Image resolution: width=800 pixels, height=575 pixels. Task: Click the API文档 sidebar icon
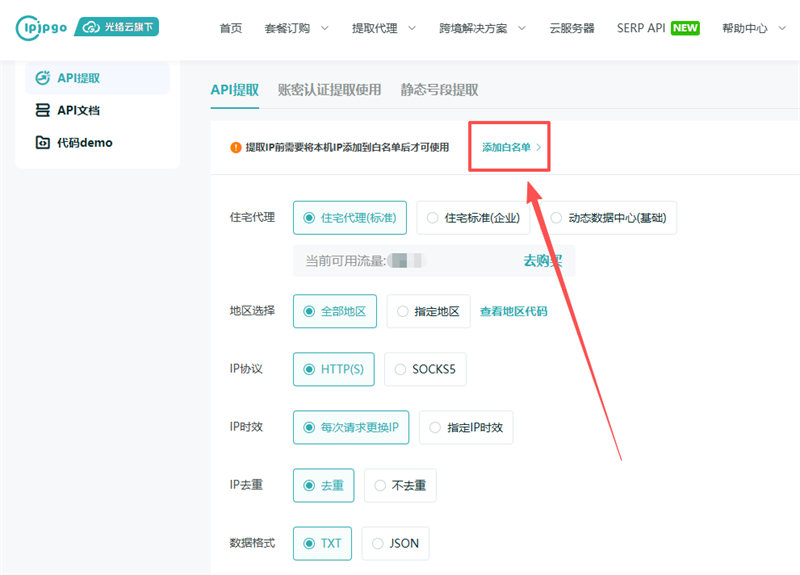click(42, 110)
